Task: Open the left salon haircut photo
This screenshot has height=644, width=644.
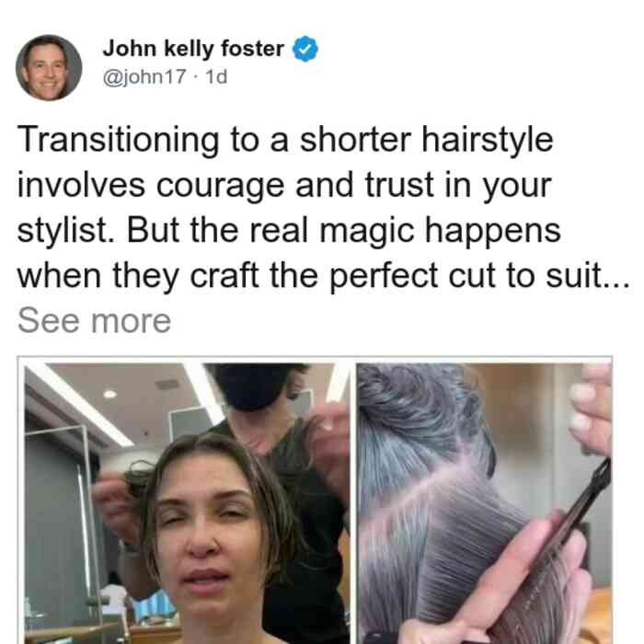Action: click(187, 503)
